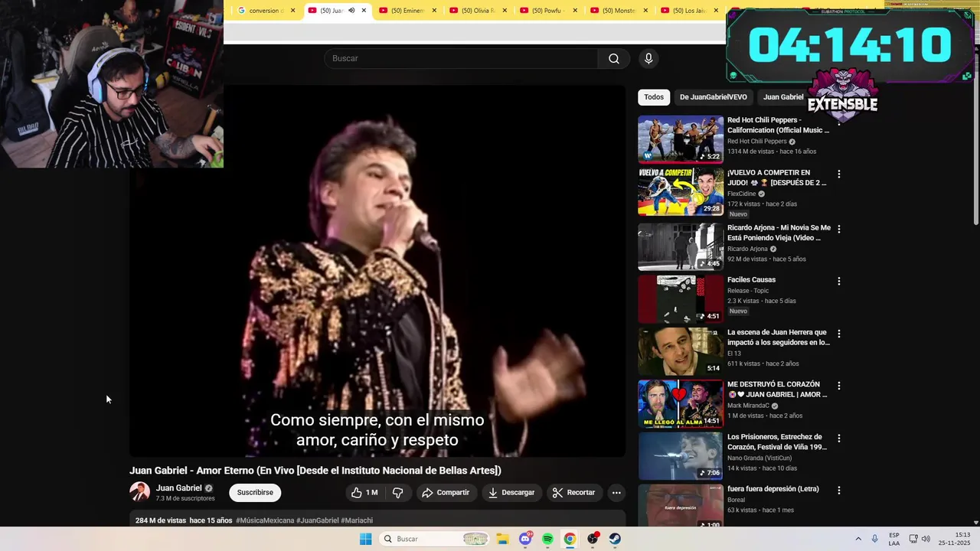Click the #MúsicaMexicana hashtag
Viewport: 980px width, 551px height.
coord(265,520)
